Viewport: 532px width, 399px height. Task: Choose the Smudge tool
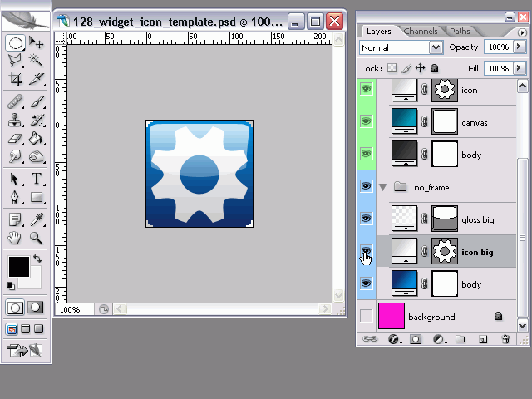[x=15, y=156]
